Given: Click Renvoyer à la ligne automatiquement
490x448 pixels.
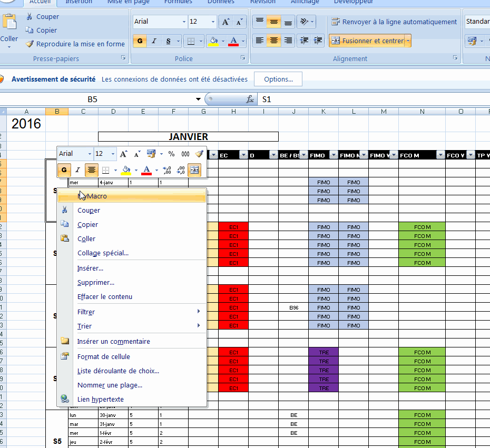Looking at the screenshot, I should coord(394,22).
